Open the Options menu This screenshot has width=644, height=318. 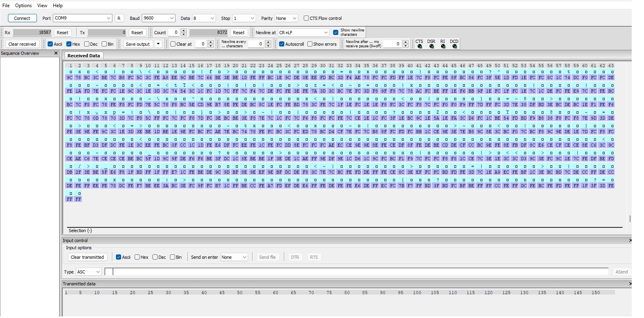[x=23, y=6]
